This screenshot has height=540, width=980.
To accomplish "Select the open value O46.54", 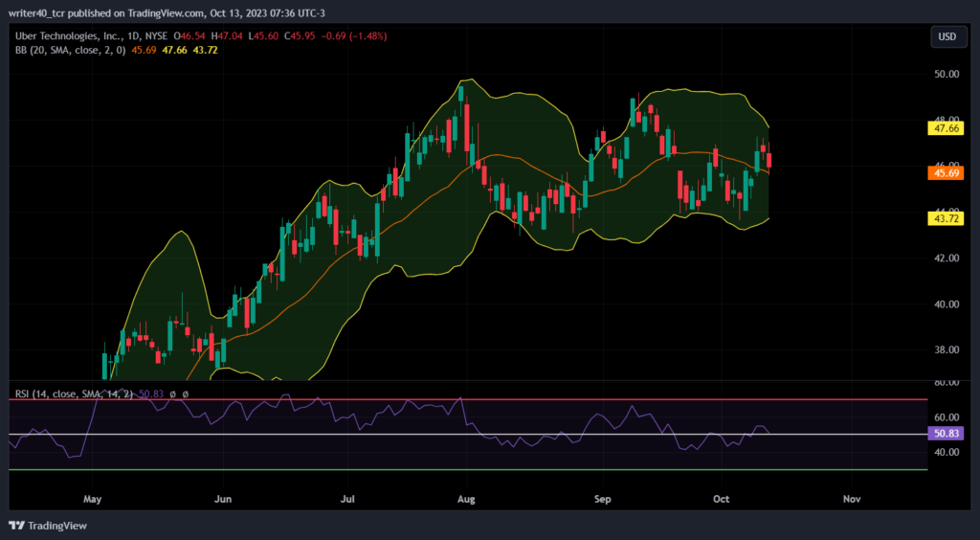I will (190, 37).
